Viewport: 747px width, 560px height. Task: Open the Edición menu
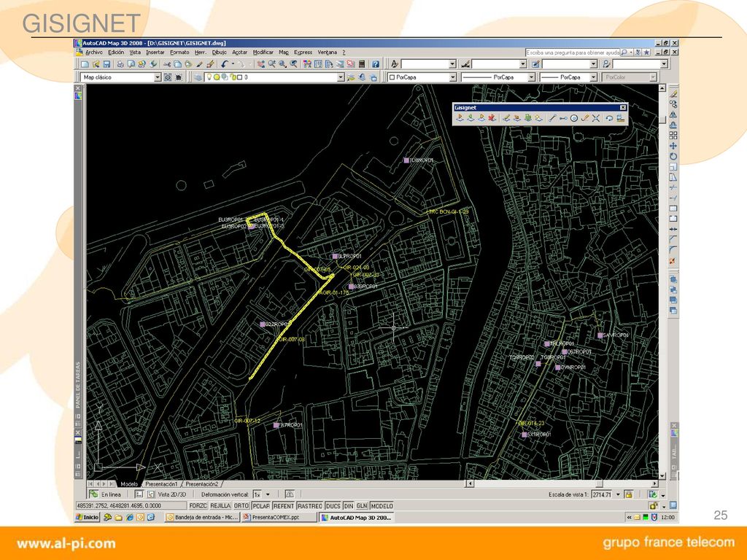[x=116, y=52]
